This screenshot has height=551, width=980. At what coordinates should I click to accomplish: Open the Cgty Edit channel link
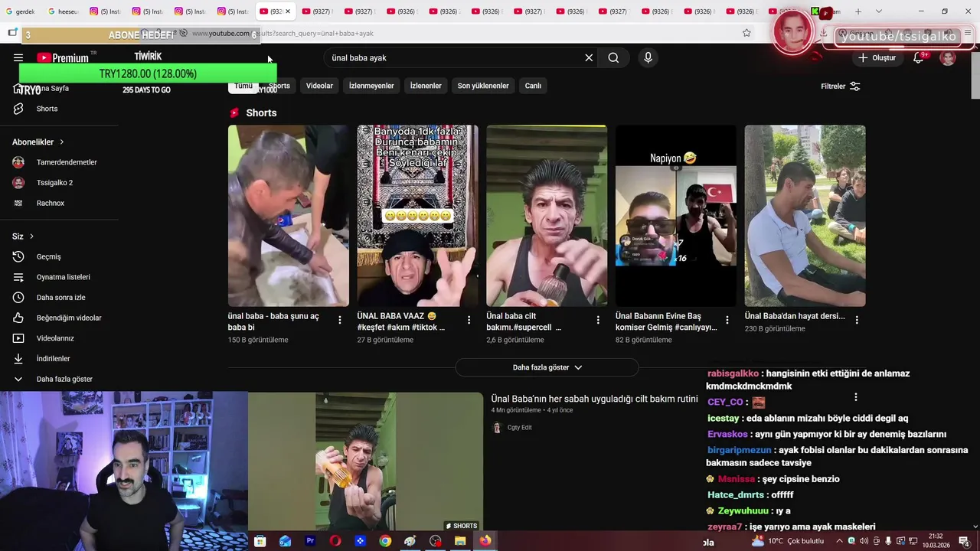pos(519,428)
